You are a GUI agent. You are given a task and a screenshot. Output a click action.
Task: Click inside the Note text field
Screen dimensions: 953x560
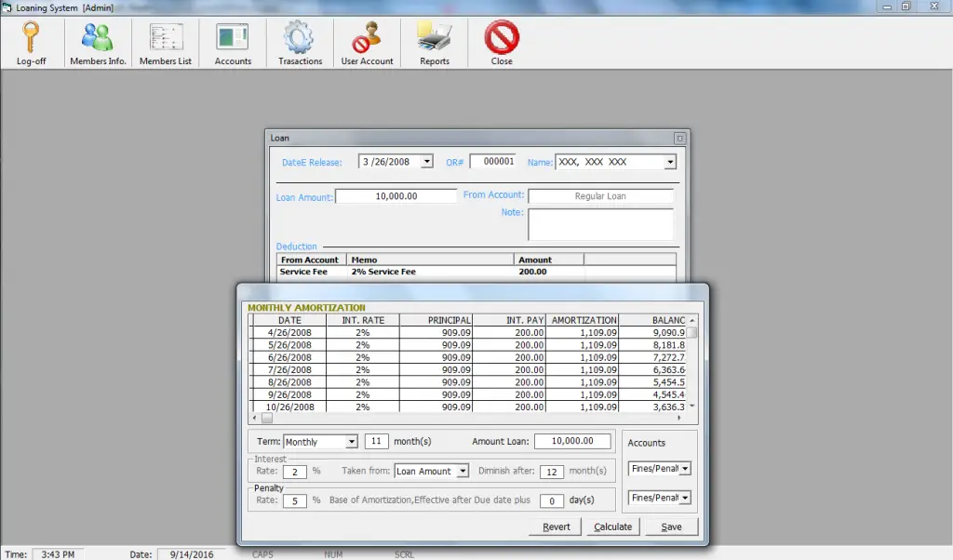pos(600,223)
